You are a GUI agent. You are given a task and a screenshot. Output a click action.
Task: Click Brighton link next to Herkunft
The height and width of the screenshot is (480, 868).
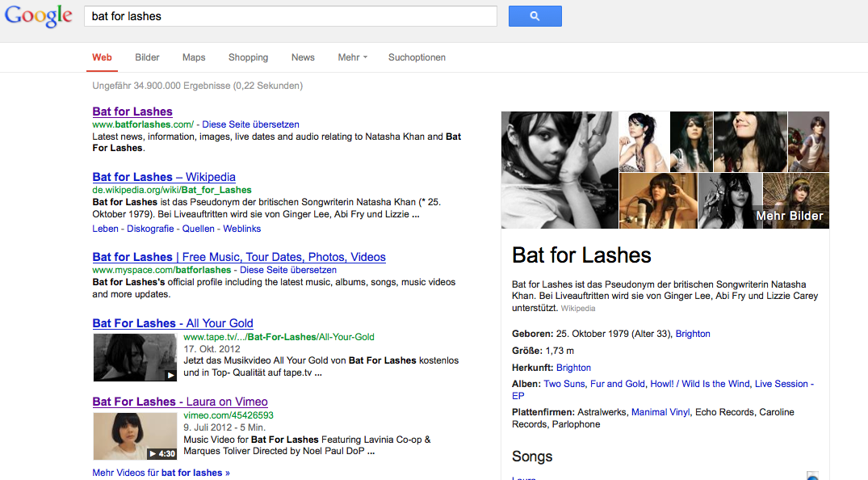coord(573,368)
